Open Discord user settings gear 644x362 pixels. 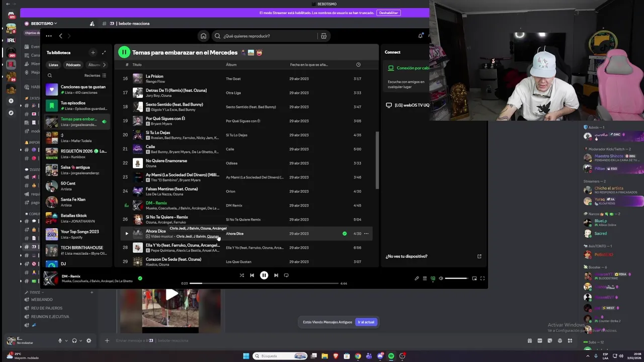coord(89,340)
